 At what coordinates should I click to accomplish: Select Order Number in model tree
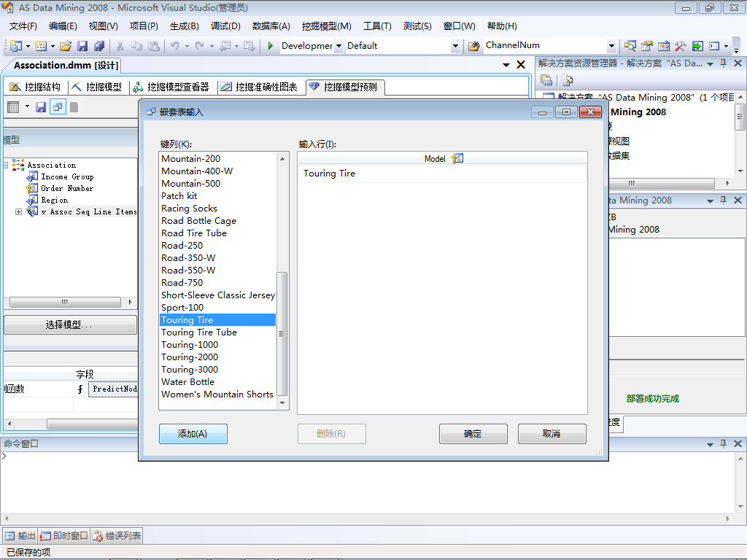(67, 189)
